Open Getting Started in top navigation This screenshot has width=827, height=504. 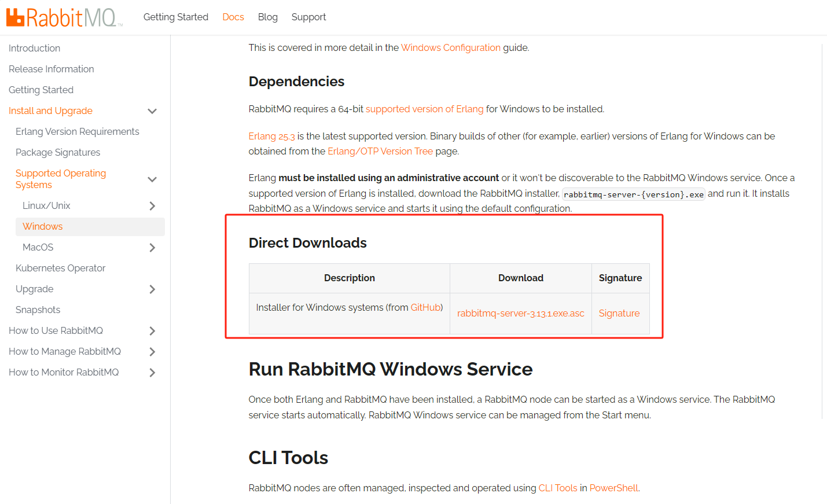pos(176,17)
